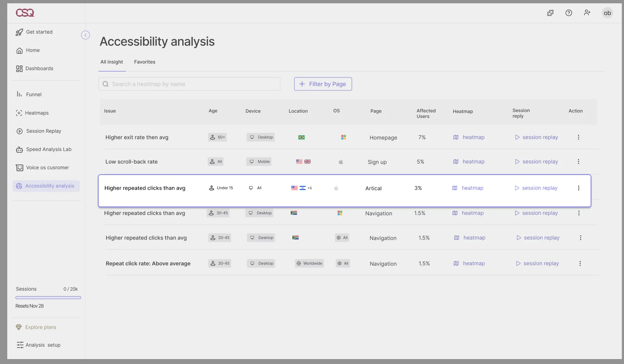Click the invite user icon

(x=587, y=13)
